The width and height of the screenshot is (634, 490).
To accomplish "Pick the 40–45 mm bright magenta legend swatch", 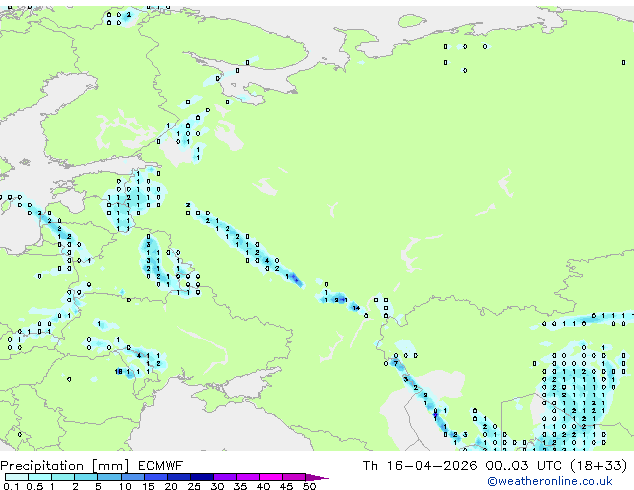I will (x=271, y=477).
